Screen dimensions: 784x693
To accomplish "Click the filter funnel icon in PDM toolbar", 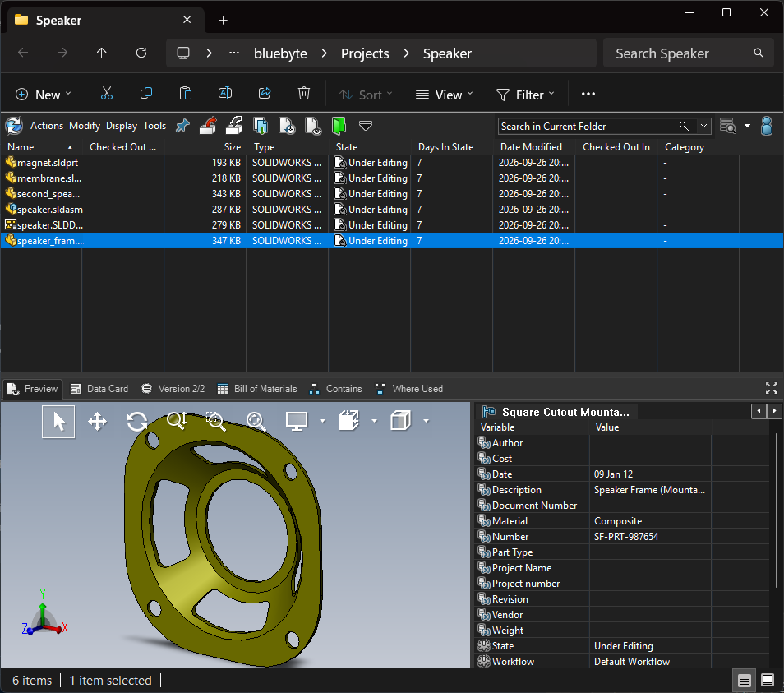I will tap(366, 126).
